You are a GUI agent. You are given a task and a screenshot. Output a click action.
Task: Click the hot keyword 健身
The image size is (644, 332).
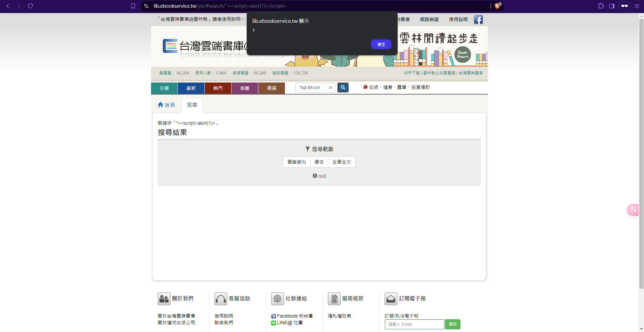pos(388,87)
